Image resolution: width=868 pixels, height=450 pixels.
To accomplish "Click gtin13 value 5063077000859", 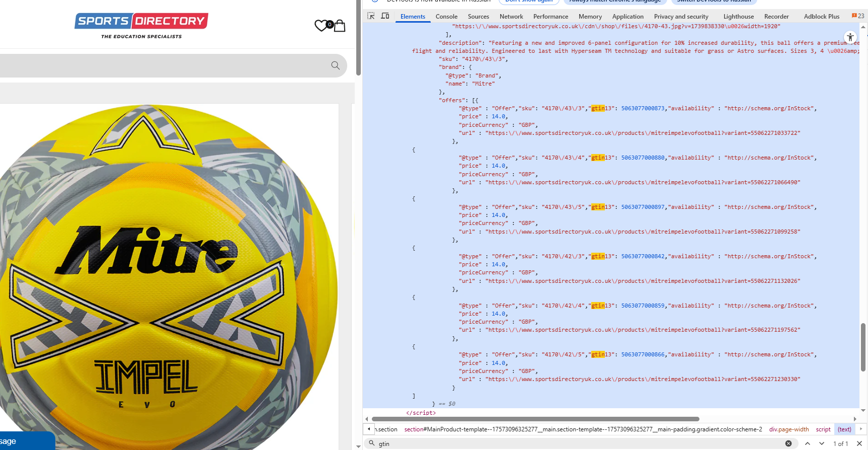I will point(643,306).
